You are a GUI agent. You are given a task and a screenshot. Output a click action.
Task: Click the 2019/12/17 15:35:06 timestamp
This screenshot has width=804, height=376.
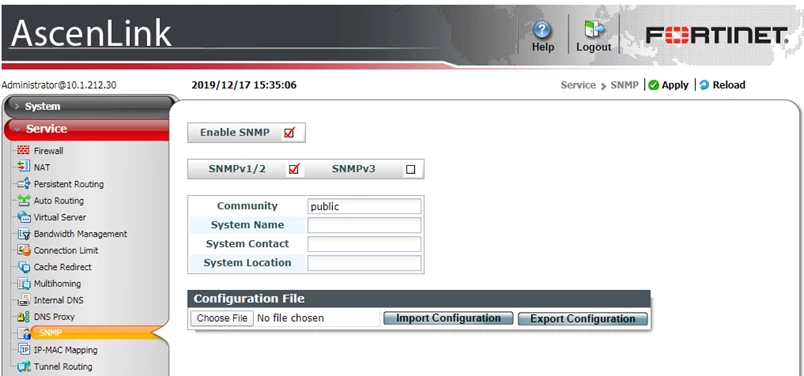(x=244, y=85)
